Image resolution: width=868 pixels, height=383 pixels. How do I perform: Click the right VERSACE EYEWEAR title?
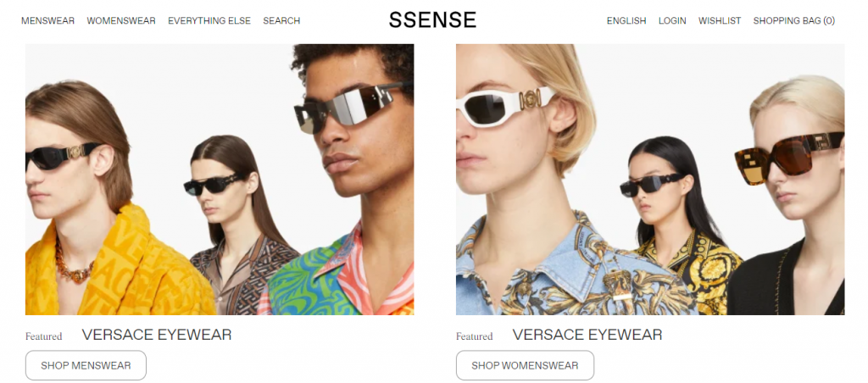[x=587, y=335]
